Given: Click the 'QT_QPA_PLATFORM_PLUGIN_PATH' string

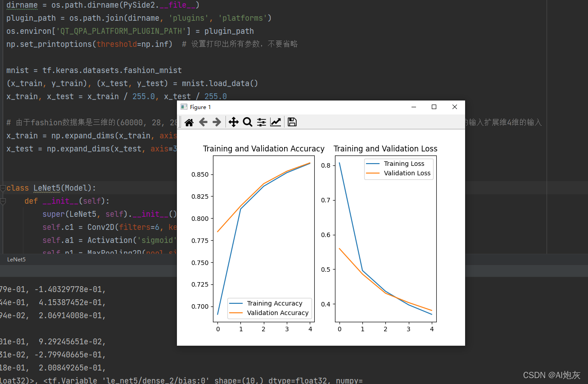Looking at the screenshot, I should click(121, 31).
